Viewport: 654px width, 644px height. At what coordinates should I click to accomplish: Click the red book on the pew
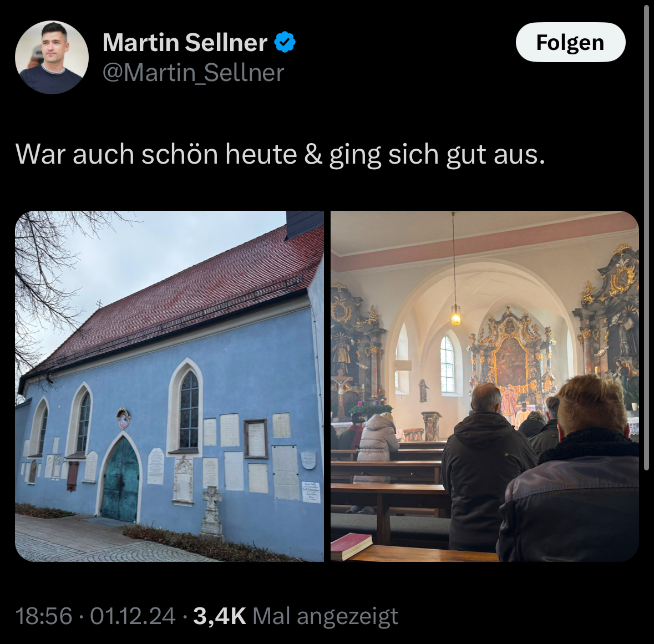click(x=352, y=545)
